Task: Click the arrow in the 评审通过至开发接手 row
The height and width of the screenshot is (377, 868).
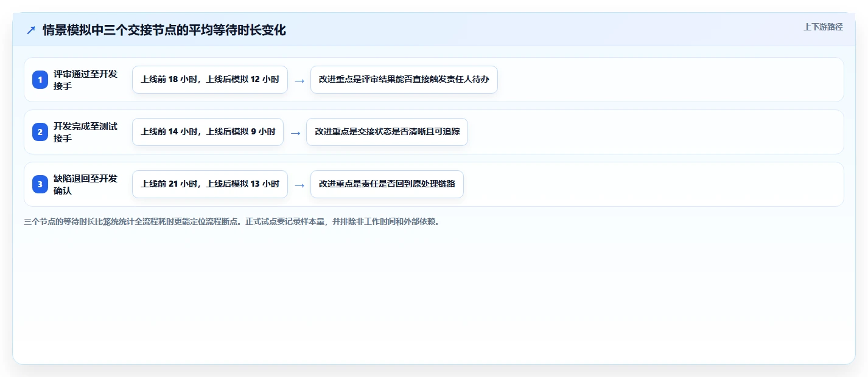Action: tap(299, 80)
